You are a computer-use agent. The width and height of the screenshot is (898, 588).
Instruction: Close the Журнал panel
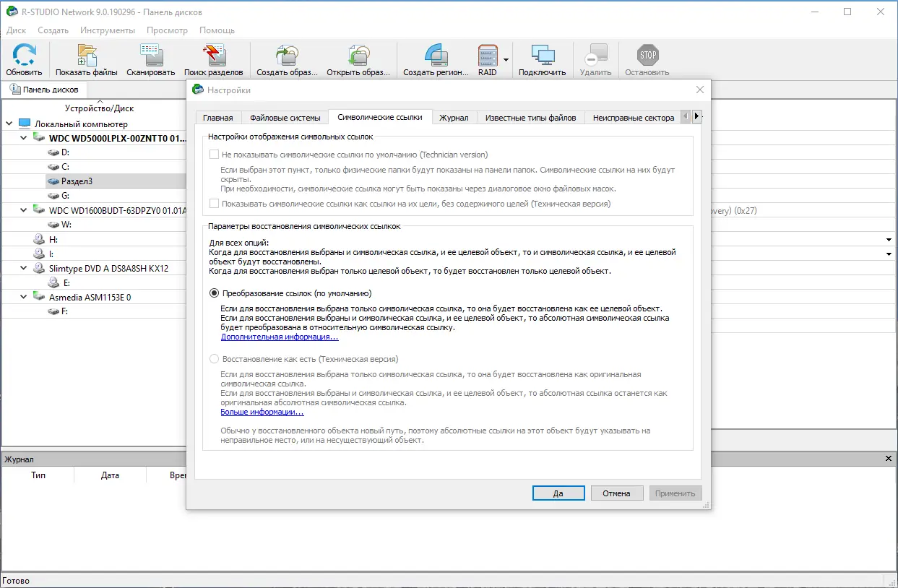click(x=889, y=459)
